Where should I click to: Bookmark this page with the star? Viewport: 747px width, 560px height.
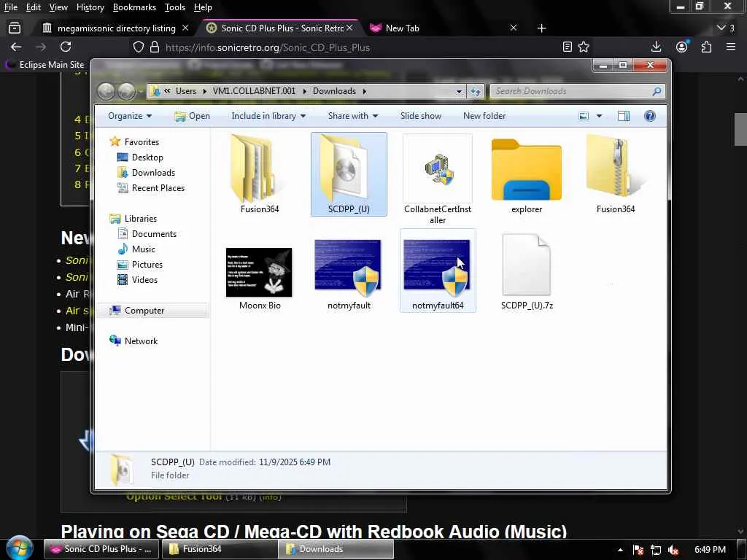[584, 47]
